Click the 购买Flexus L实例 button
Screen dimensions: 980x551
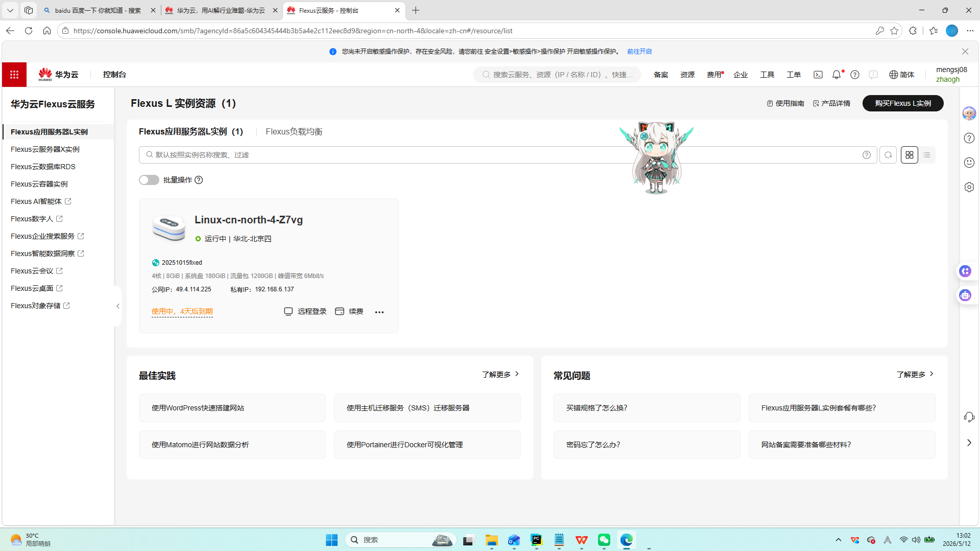pos(902,103)
